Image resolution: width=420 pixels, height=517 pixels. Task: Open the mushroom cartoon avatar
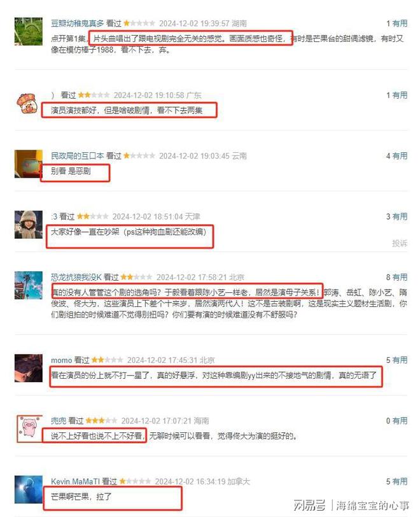pos(29,103)
